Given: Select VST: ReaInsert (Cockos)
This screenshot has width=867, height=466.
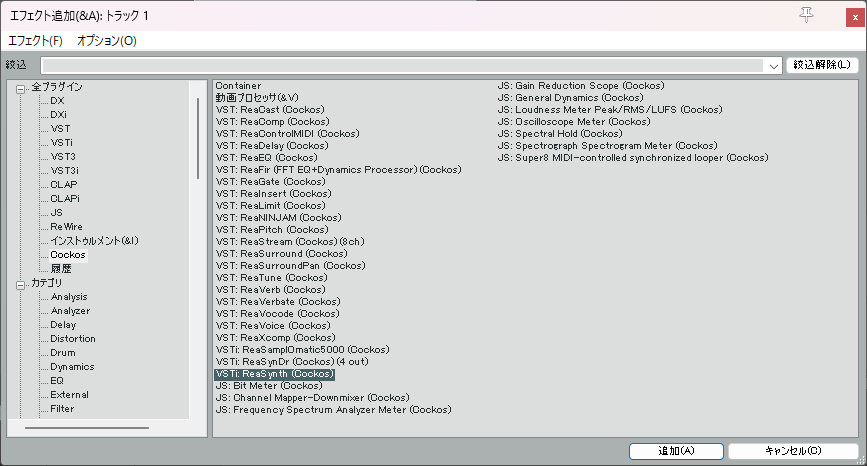Looking at the screenshot, I should tap(274, 193).
